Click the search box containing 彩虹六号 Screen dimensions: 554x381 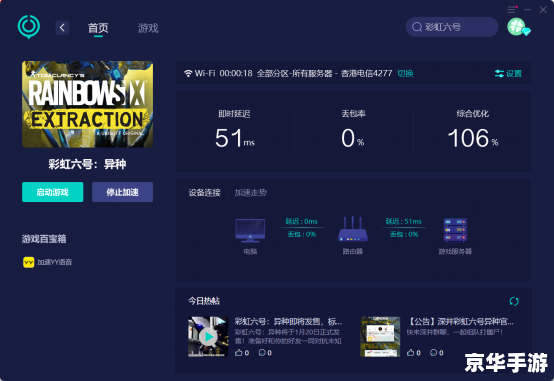click(x=452, y=27)
